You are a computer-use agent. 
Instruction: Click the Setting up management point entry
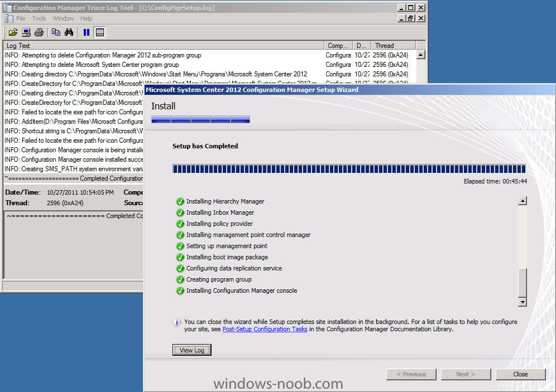(x=227, y=246)
